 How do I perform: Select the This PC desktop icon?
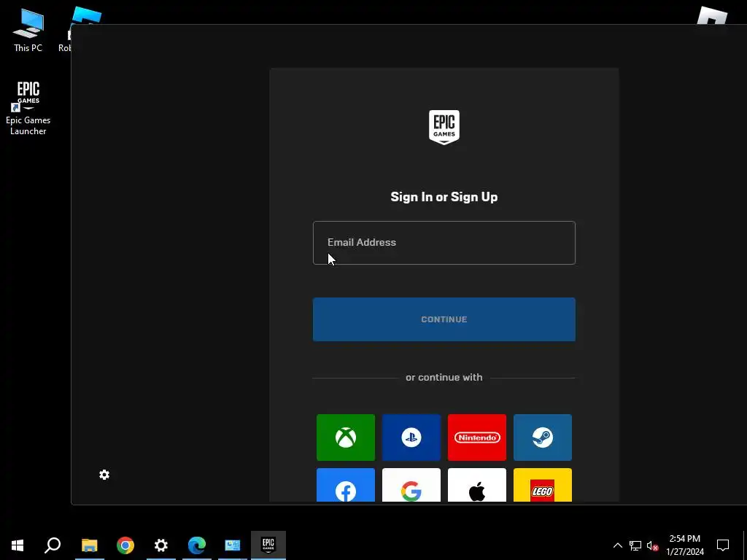coord(28,31)
